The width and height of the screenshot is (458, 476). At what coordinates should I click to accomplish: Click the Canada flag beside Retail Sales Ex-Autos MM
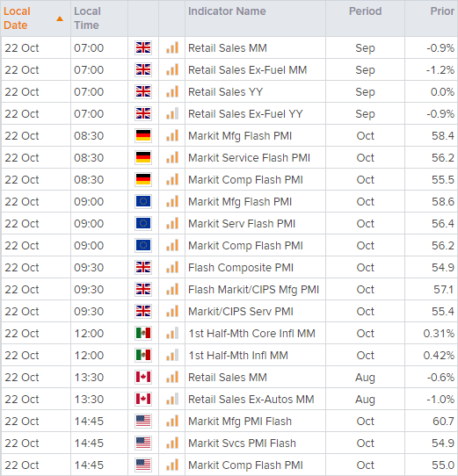point(143,399)
